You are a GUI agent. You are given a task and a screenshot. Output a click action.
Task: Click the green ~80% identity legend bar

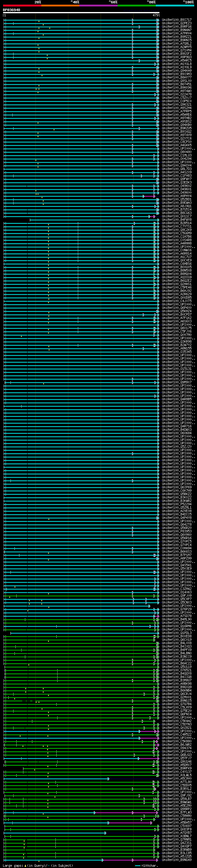(x=137, y=6)
